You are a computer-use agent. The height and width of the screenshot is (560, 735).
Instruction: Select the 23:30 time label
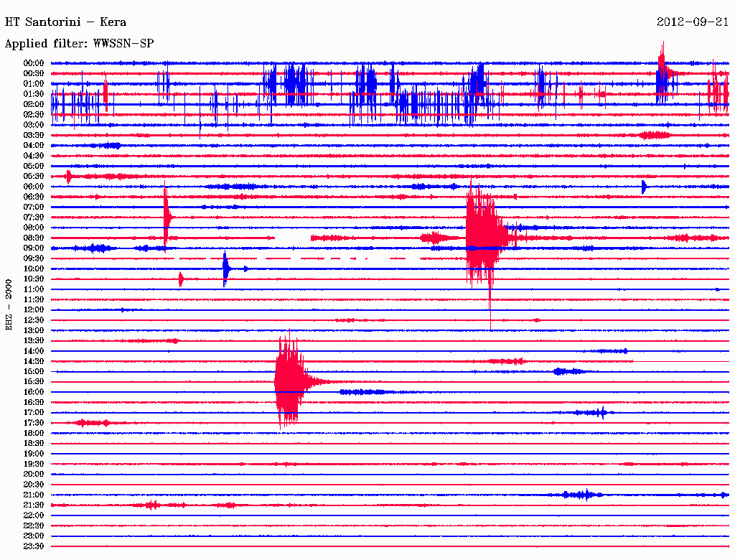tap(34, 546)
